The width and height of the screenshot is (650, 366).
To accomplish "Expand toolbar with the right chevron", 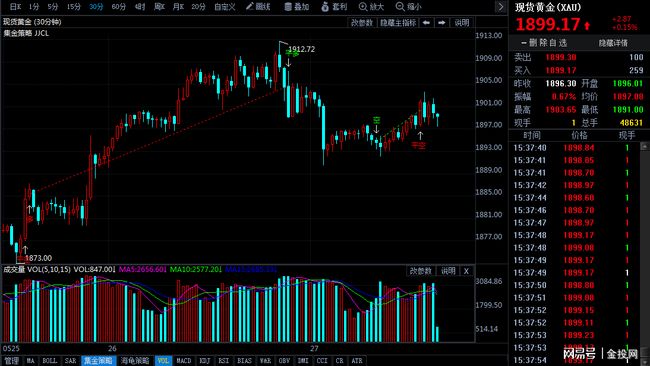I will pos(501,7).
